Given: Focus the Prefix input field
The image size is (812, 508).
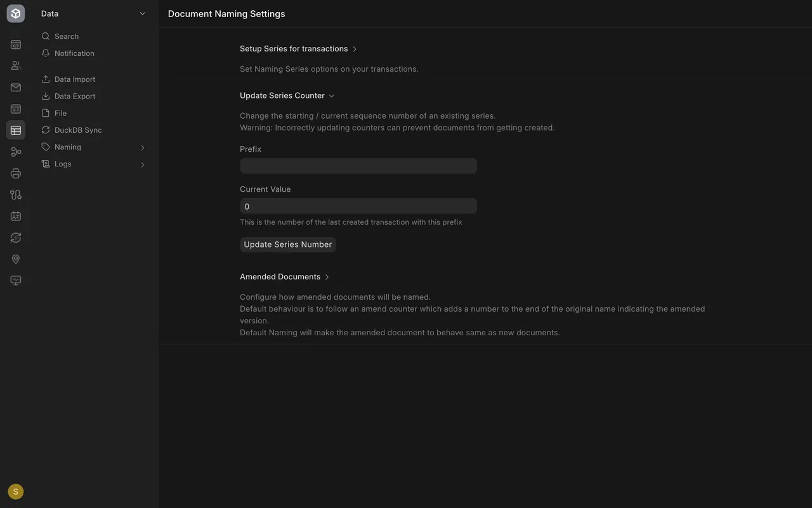Looking at the screenshot, I should coord(358,166).
